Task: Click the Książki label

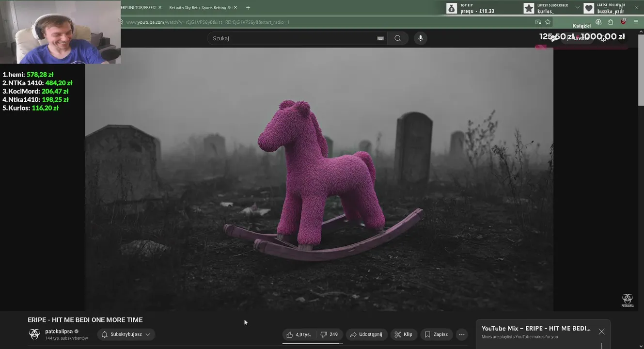Action: [581, 26]
